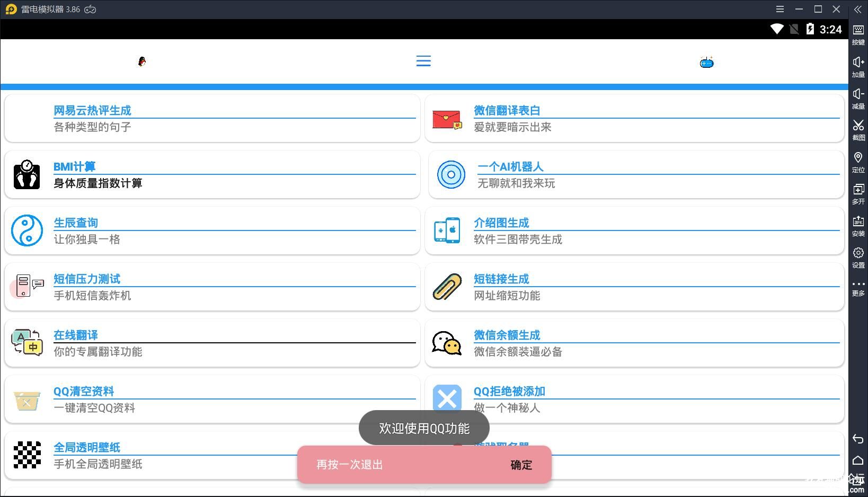Image resolution: width=868 pixels, height=497 pixels.
Task: Install an APK with 安装
Action: [858, 226]
